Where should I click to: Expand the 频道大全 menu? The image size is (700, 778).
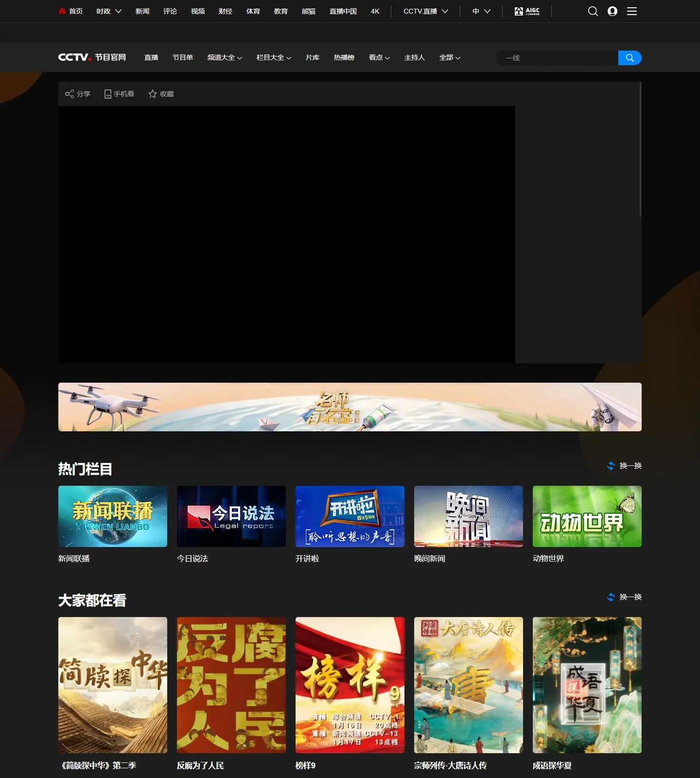tap(225, 57)
